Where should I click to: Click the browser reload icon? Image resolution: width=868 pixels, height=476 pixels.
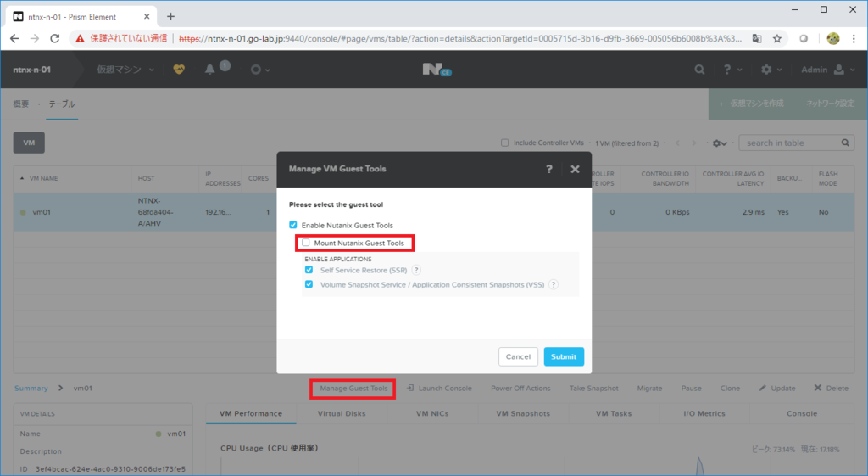click(54, 38)
